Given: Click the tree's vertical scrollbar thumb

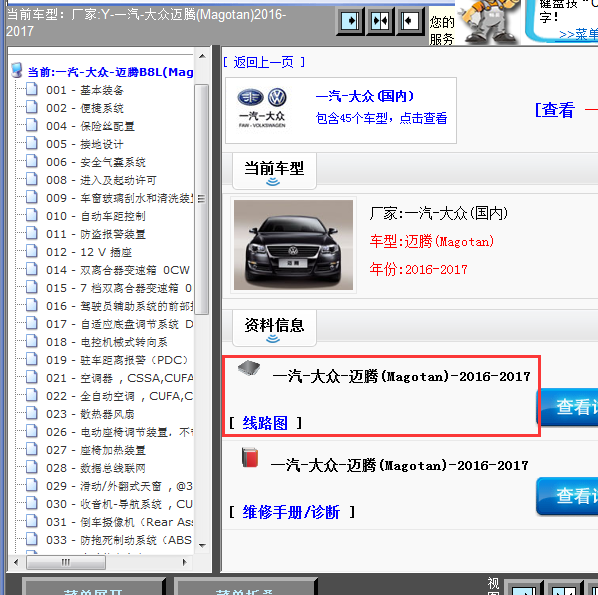Looking at the screenshot, I should tap(201, 199).
